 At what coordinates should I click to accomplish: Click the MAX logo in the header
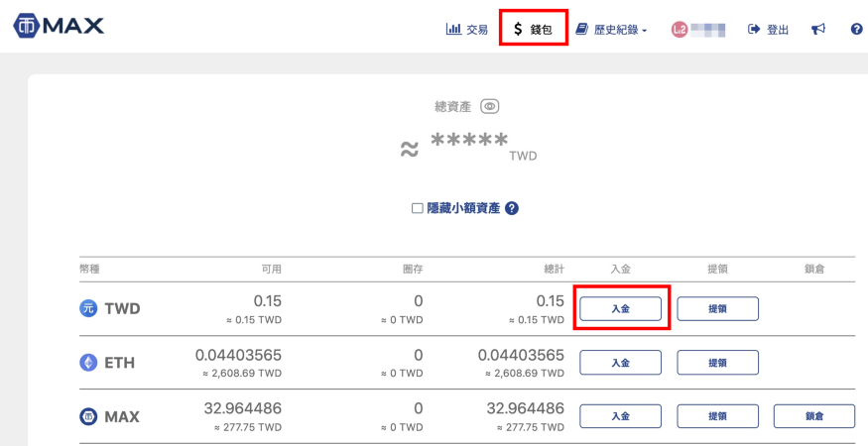(x=59, y=26)
